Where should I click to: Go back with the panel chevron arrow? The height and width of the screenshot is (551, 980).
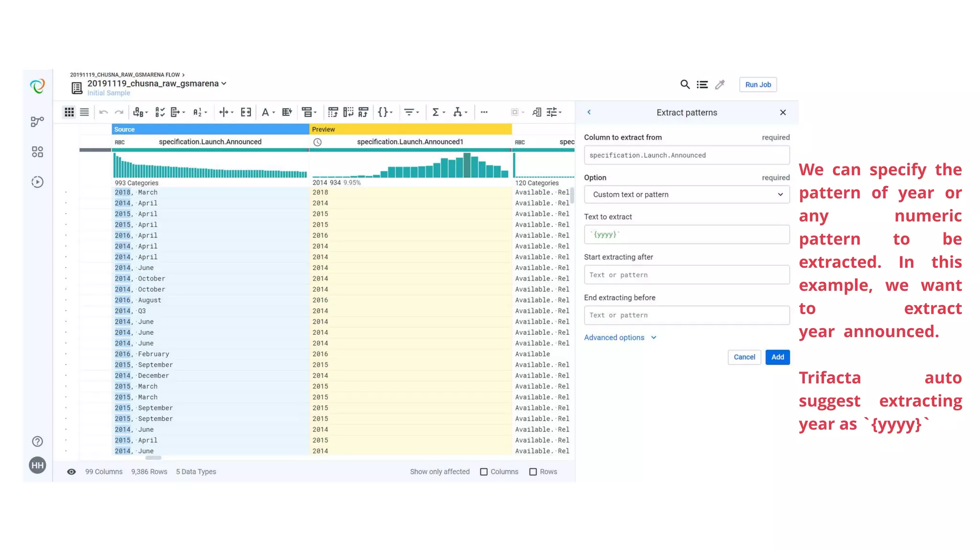click(589, 112)
